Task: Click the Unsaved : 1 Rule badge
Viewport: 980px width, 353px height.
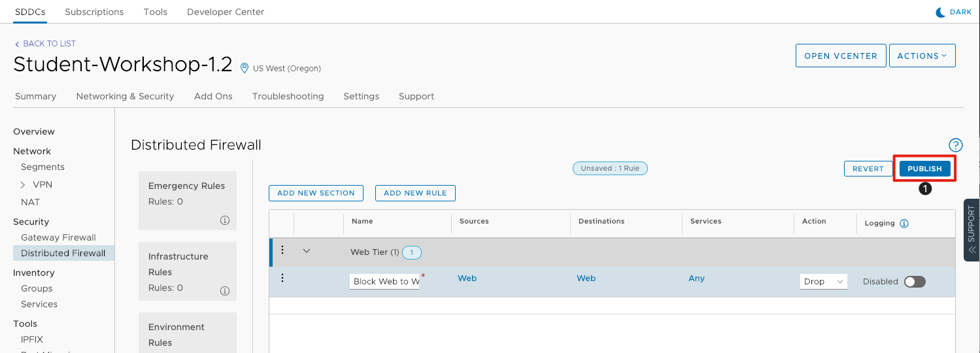Action: coord(610,168)
